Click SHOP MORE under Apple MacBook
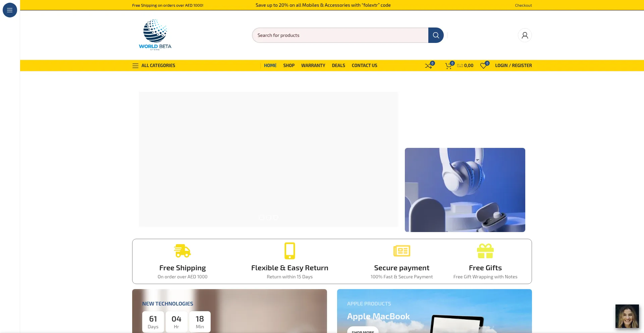Screen dimensions: 644x333 tap(363, 332)
